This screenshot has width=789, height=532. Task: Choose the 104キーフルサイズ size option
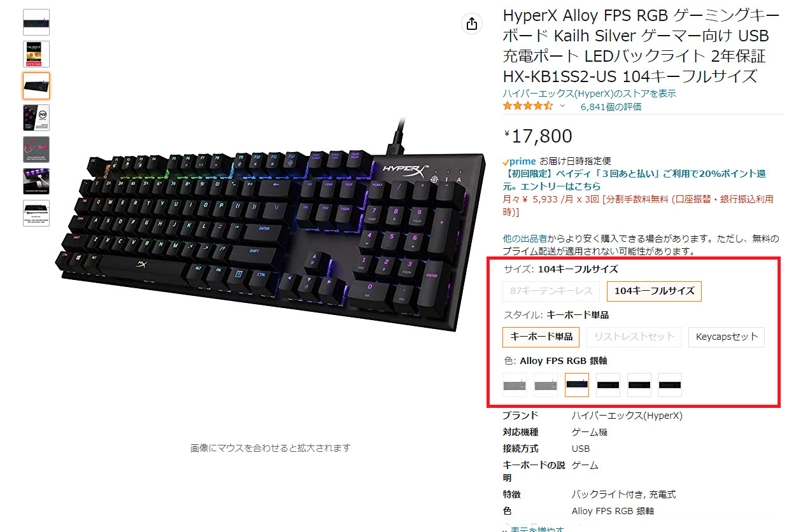point(654,291)
